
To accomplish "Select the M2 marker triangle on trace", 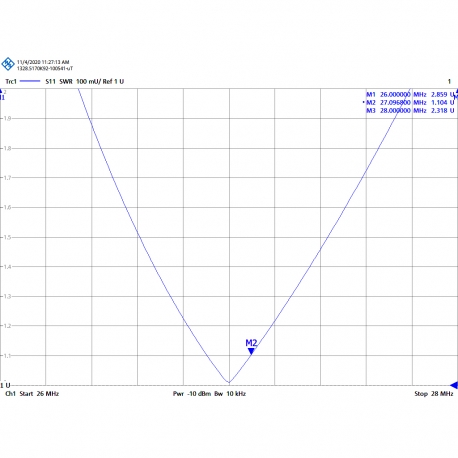I will 251,351.
